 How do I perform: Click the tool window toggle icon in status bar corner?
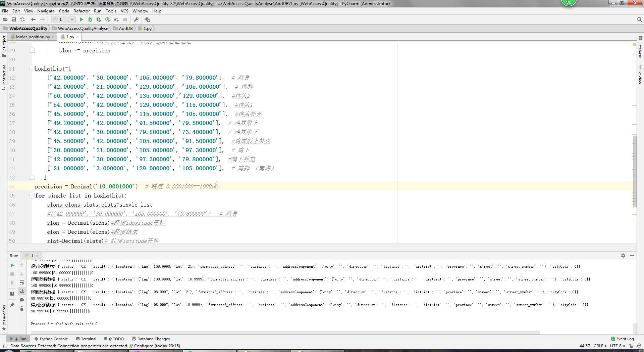(x=5, y=346)
